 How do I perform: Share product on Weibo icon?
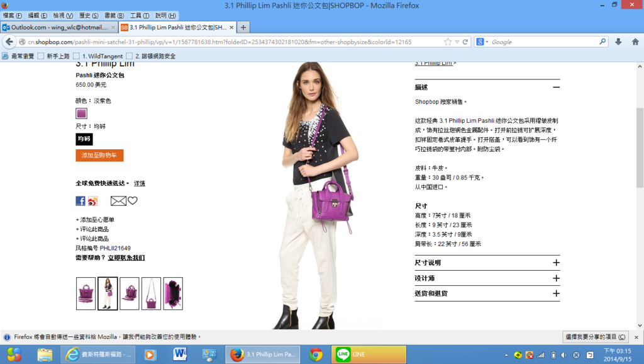93,201
